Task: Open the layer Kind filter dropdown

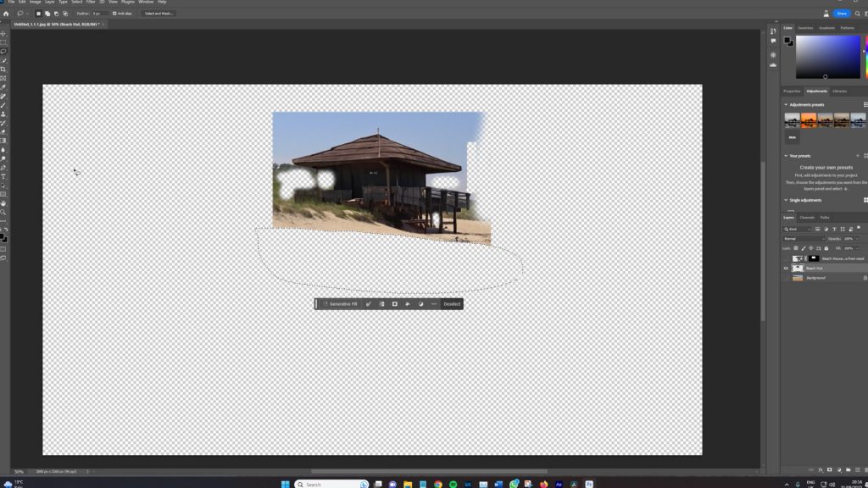Action: click(x=797, y=229)
